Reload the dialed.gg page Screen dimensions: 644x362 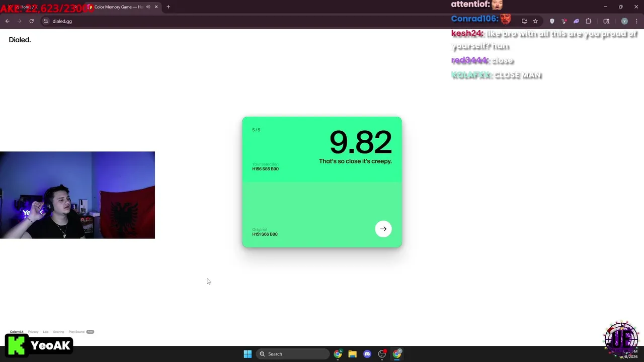tap(31, 21)
